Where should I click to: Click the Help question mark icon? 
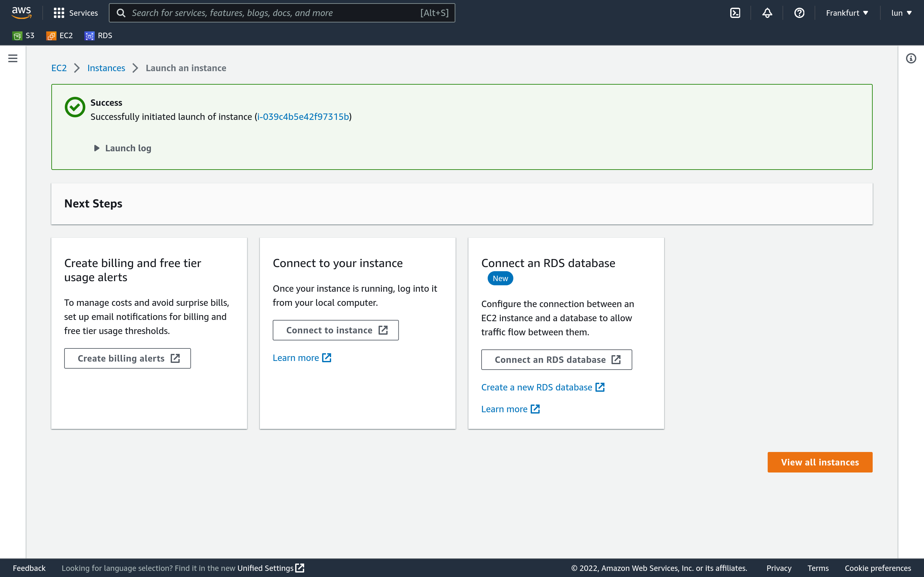pos(799,13)
